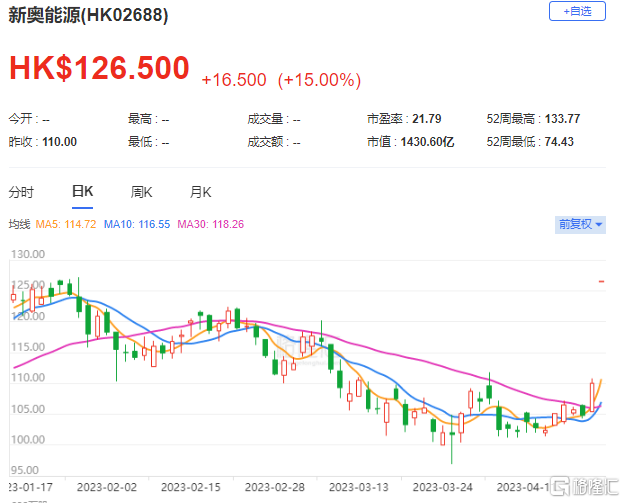Click the red current price marker at chart's right edge
This screenshot has width=625, height=503.
pos(601,281)
